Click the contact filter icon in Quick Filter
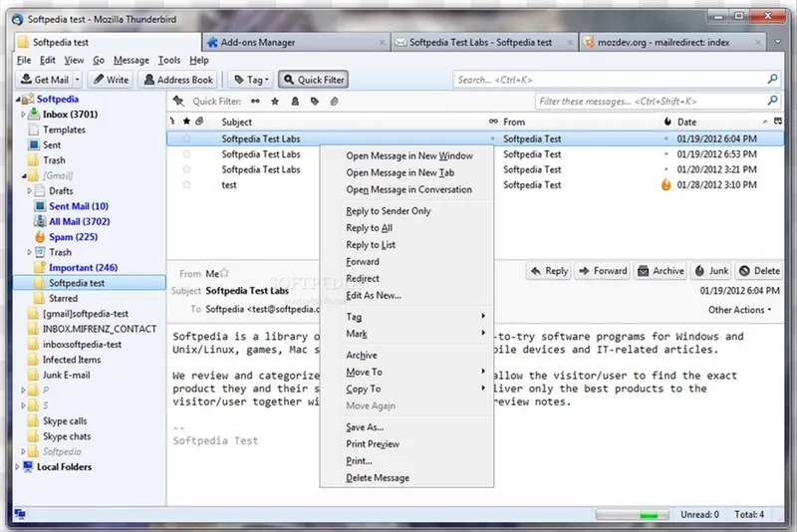Viewport: 797px width, 532px height. point(295,101)
